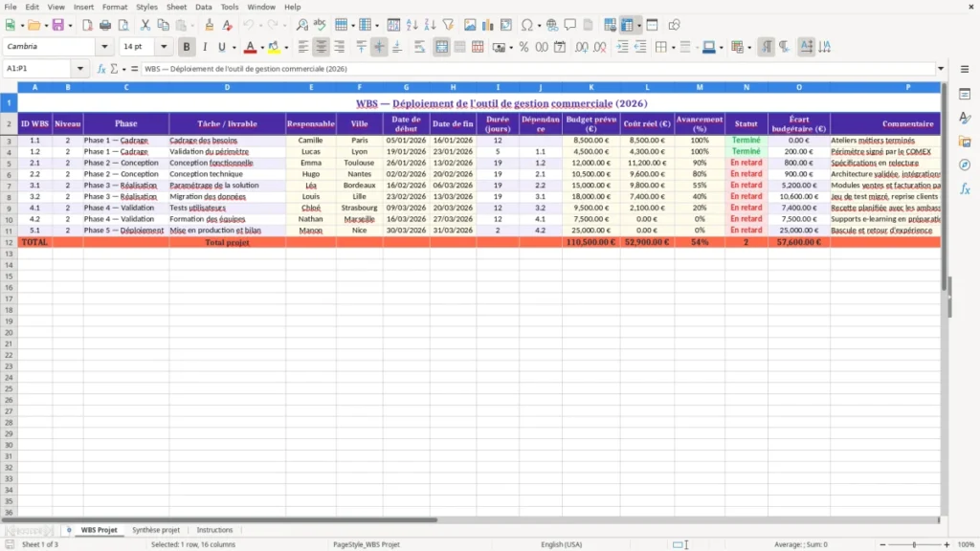Screen dimensions: 980x551
Task: Toggle Bold formatting
Action: (x=187, y=47)
